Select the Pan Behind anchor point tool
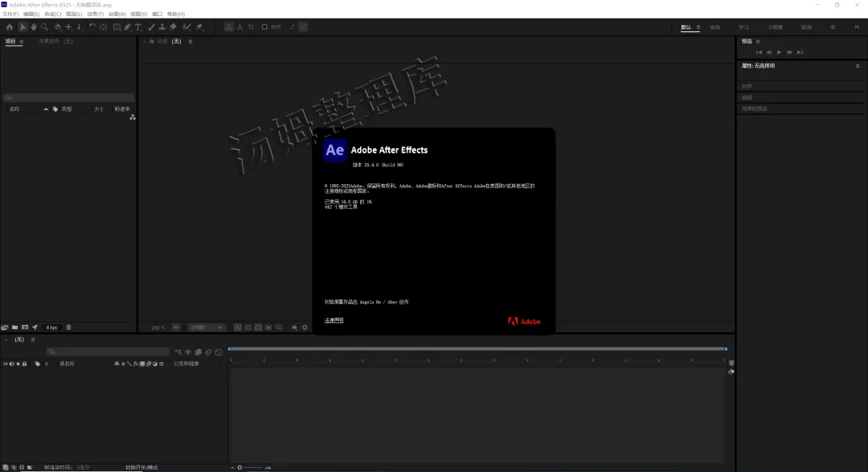The width and height of the screenshot is (868, 472). [x=103, y=27]
